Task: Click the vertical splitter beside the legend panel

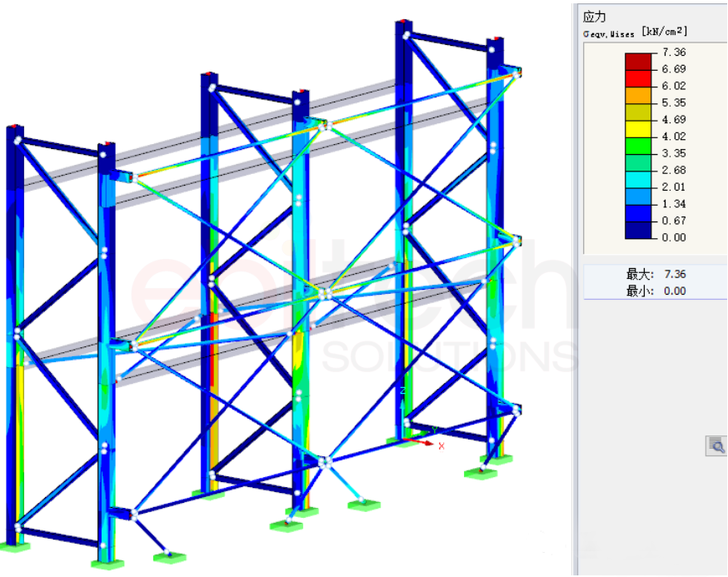Action: click(575, 291)
